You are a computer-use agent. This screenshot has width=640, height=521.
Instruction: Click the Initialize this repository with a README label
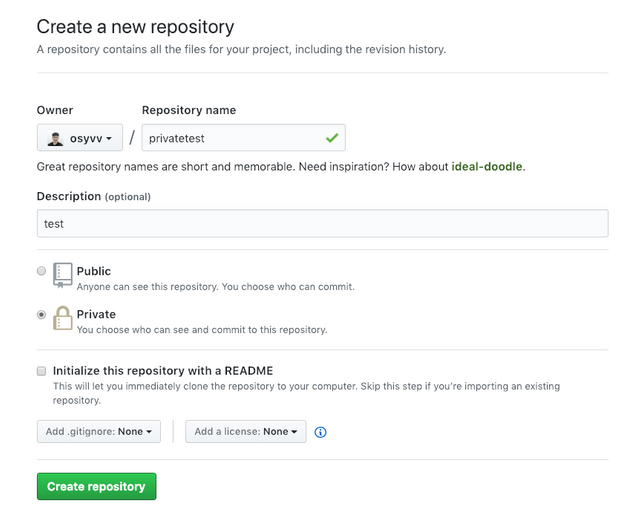[163, 371]
